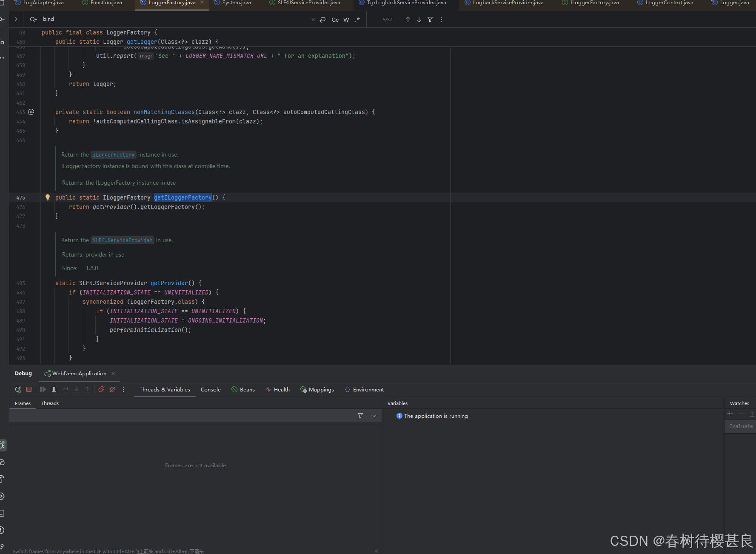Click the Variables panel header

point(397,403)
